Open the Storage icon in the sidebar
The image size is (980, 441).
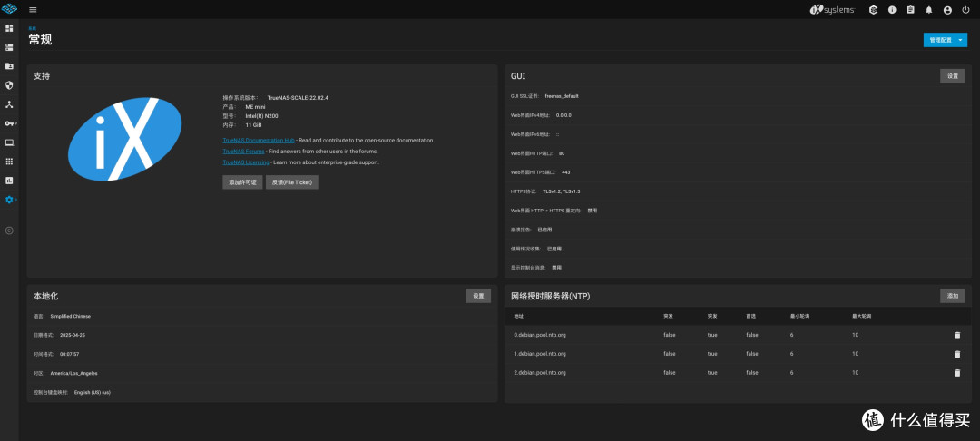(9, 47)
